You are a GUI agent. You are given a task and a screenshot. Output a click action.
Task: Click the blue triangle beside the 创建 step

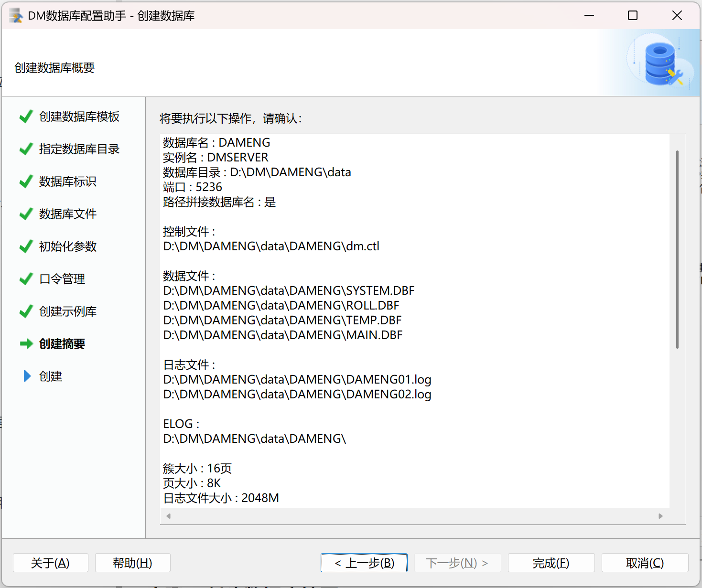(x=27, y=376)
